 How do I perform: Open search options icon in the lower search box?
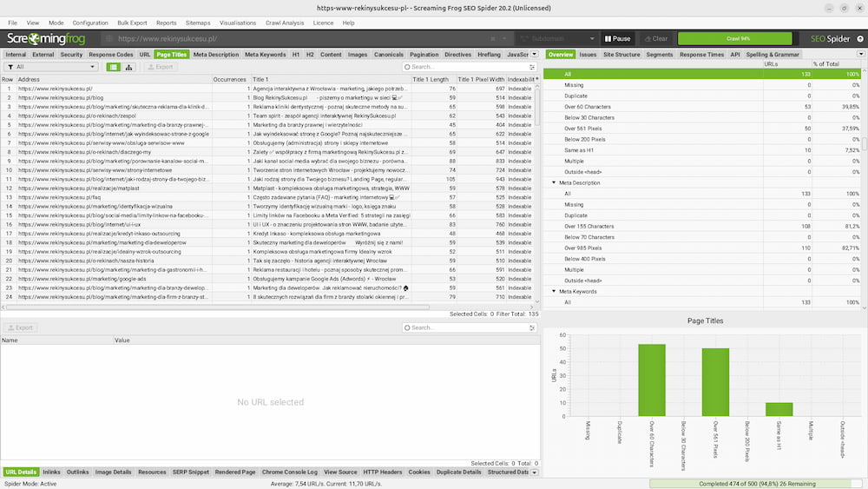[x=532, y=327]
